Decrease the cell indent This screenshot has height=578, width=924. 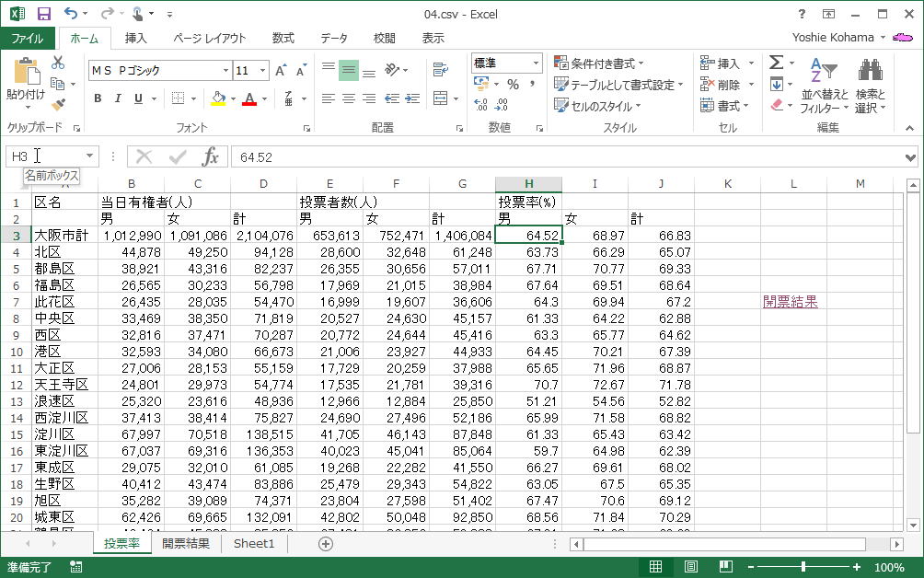click(x=392, y=98)
